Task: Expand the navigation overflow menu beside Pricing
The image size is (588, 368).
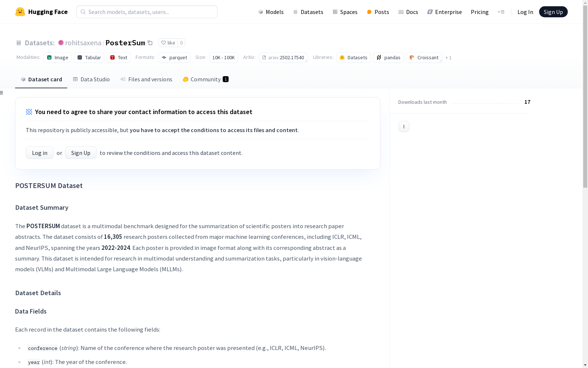Action: (x=501, y=12)
